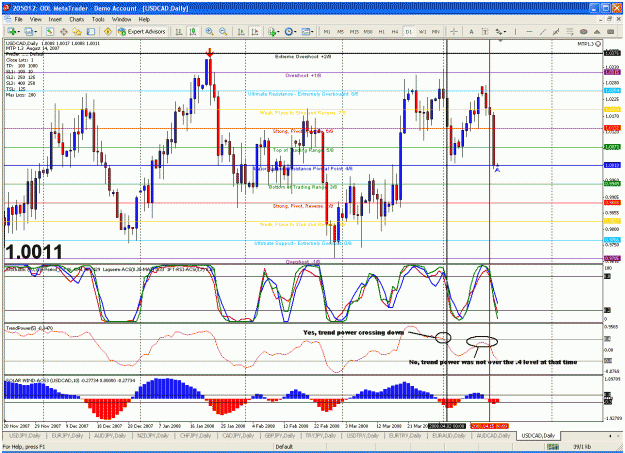This screenshot has width=625, height=453.
Task: Toggle the Terminal window icon
Action: (x=91, y=32)
